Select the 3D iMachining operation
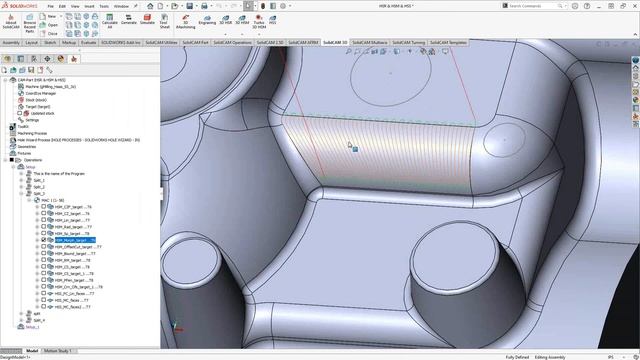Image resolution: width=640 pixels, height=360 pixels. coord(186,22)
